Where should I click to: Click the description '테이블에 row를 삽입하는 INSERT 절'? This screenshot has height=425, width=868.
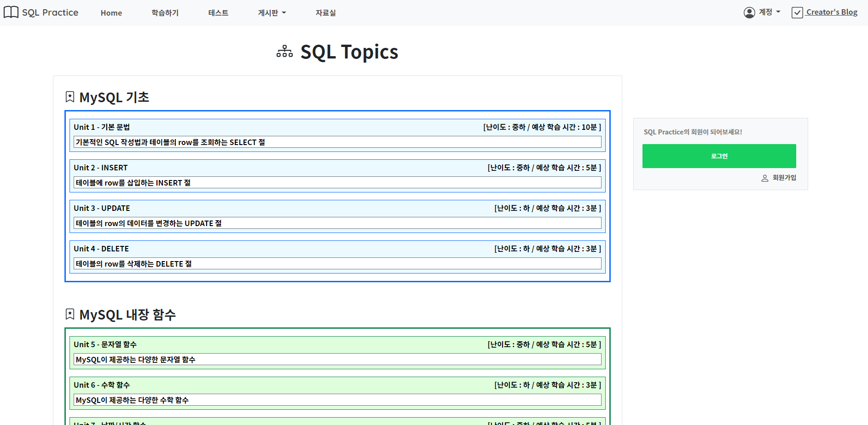coord(337,182)
